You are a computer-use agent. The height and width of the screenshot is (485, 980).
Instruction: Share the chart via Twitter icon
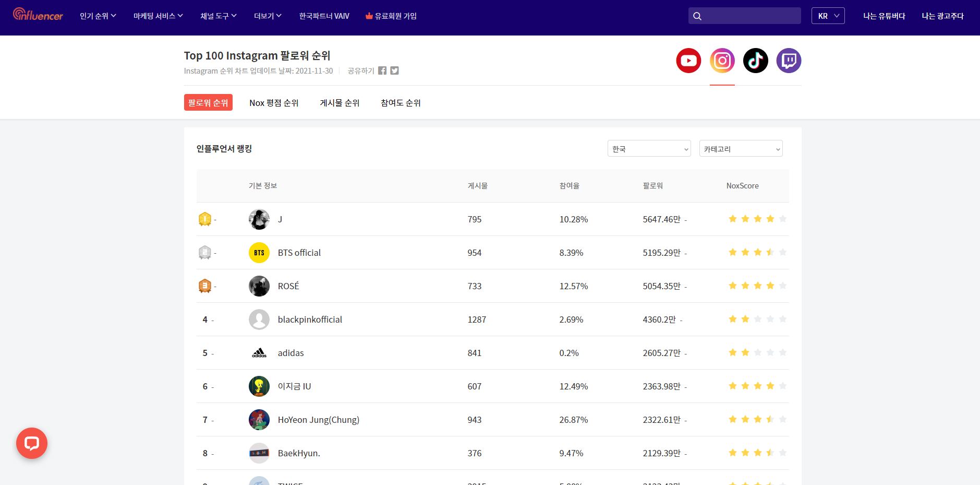tap(394, 70)
